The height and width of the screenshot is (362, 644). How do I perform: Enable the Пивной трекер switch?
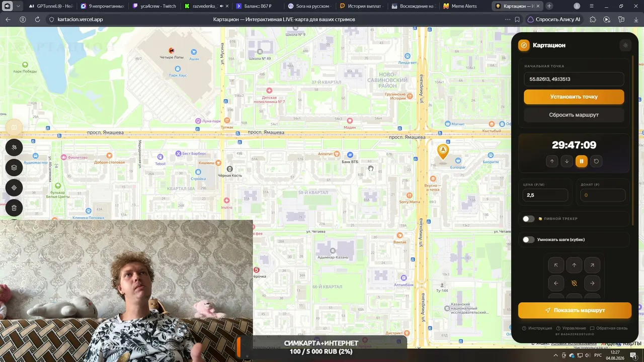pos(528,219)
